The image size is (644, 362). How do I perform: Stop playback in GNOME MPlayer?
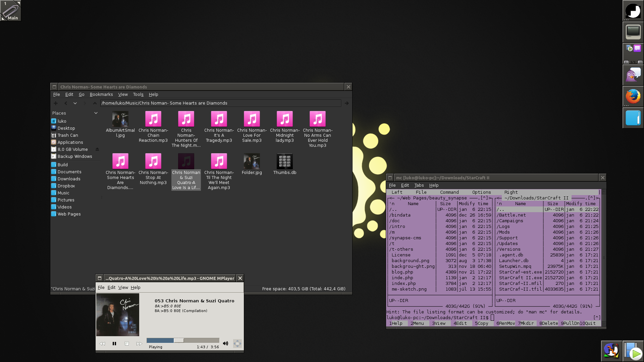127,344
